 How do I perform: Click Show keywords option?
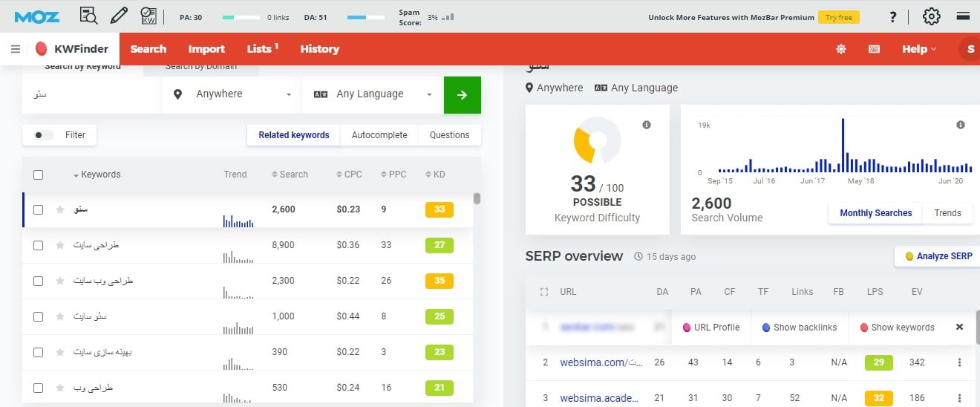(897, 328)
